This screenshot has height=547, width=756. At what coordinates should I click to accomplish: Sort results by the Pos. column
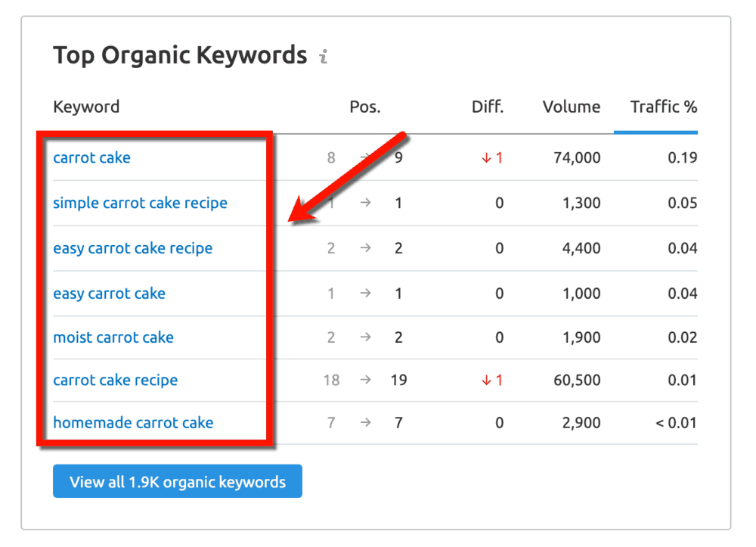tap(364, 107)
